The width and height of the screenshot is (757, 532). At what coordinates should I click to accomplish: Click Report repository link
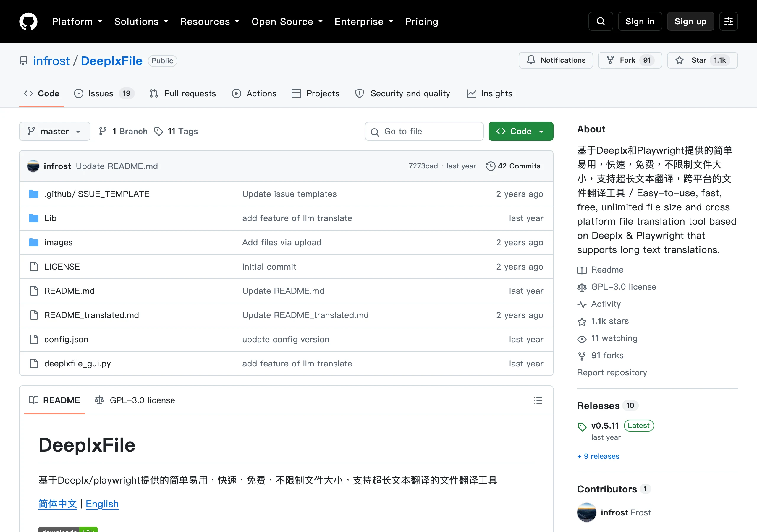612,373
